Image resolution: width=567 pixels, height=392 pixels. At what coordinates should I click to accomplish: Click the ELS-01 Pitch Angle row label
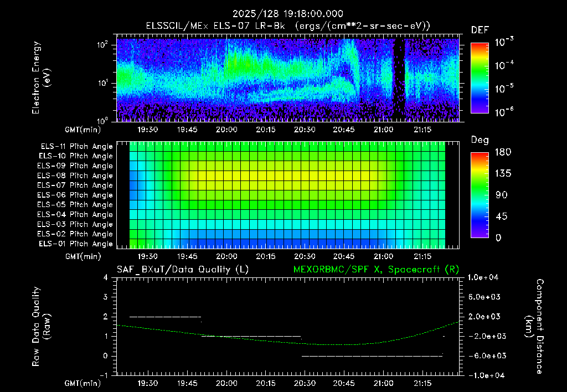[76, 244]
